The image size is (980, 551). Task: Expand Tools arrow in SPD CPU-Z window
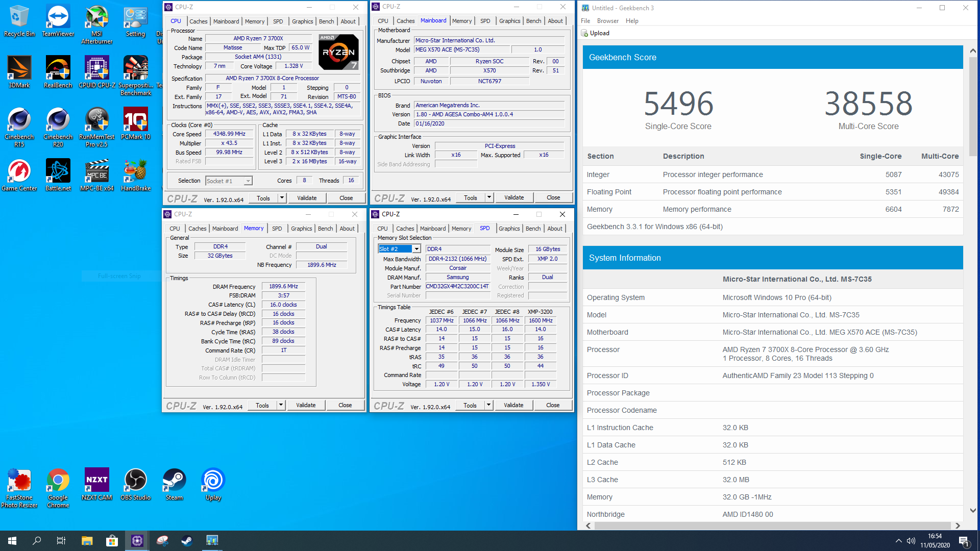pyautogui.click(x=488, y=405)
